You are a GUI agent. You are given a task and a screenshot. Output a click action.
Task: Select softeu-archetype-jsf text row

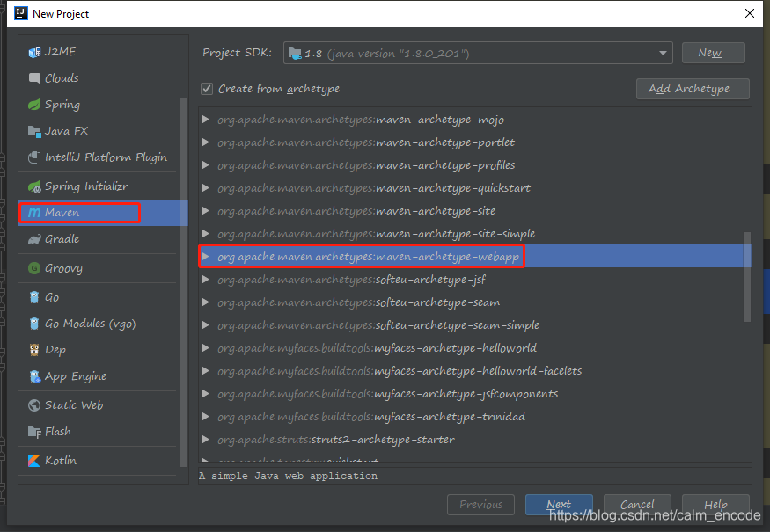pyautogui.click(x=352, y=280)
